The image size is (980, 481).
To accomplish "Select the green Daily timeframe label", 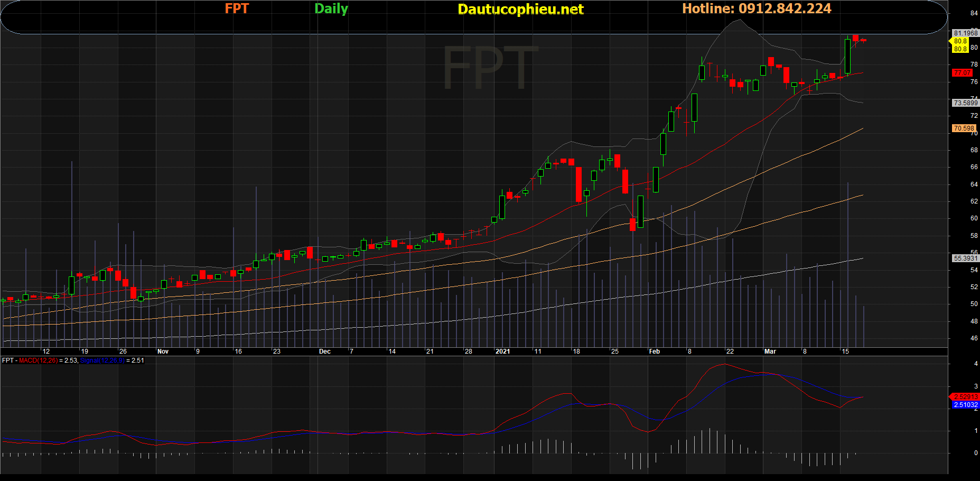I will (331, 9).
